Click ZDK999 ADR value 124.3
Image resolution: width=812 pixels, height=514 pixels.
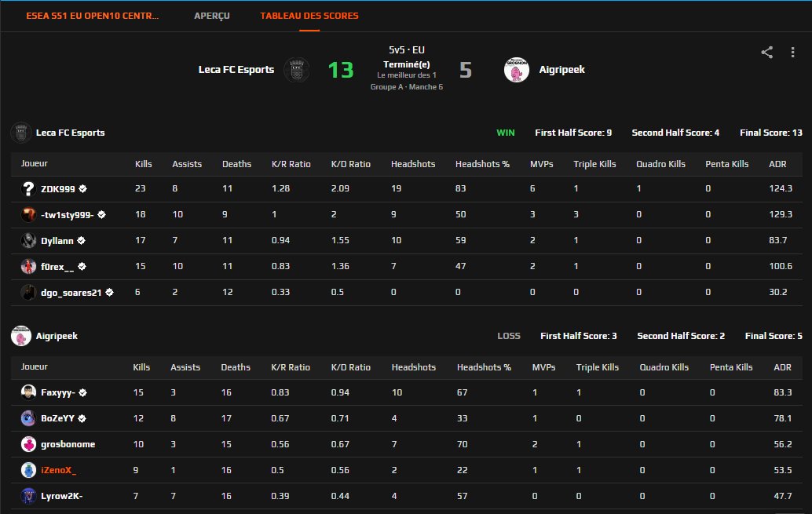(781, 188)
